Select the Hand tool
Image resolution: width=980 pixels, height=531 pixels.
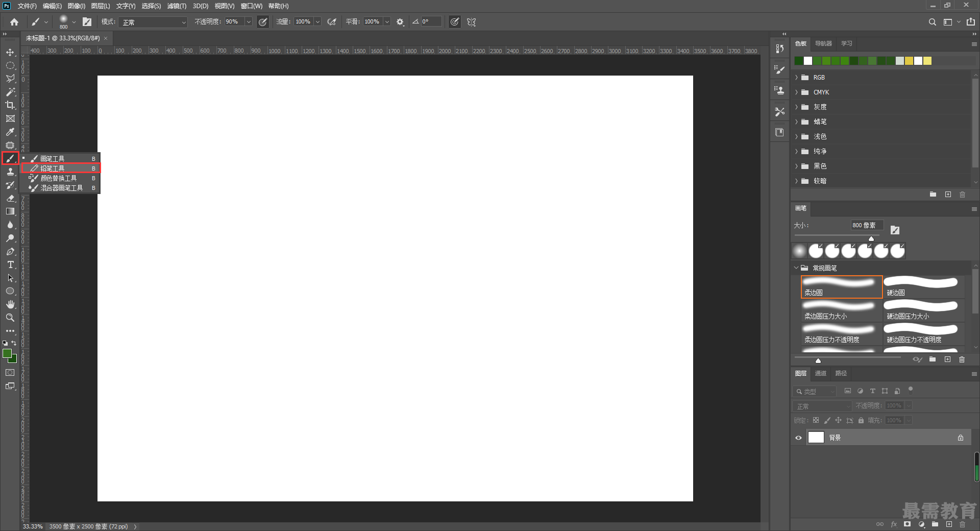pos(10,304)
